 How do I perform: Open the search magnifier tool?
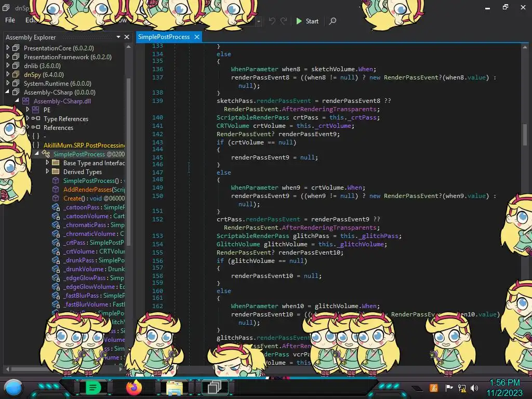pyautogui.click(x=332, y=21)
